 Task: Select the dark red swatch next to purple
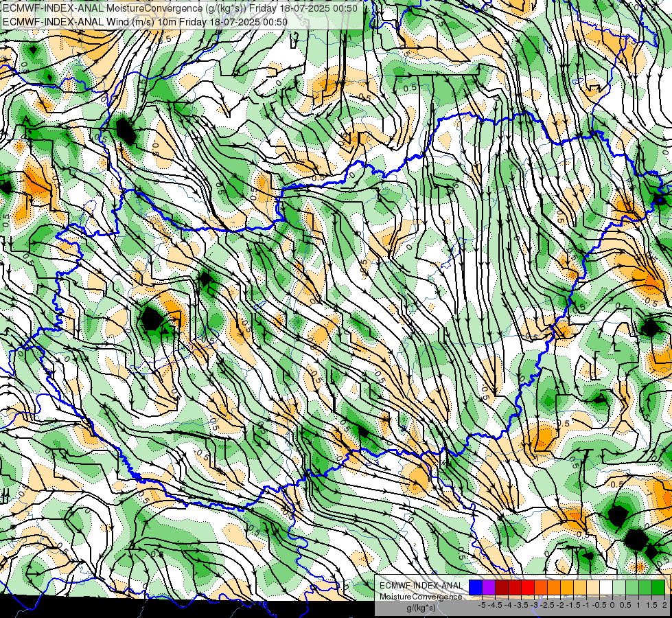(502, 588)
